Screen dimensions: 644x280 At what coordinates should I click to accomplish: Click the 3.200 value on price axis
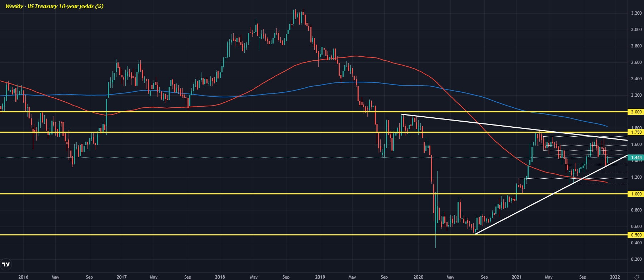[636, 13]
